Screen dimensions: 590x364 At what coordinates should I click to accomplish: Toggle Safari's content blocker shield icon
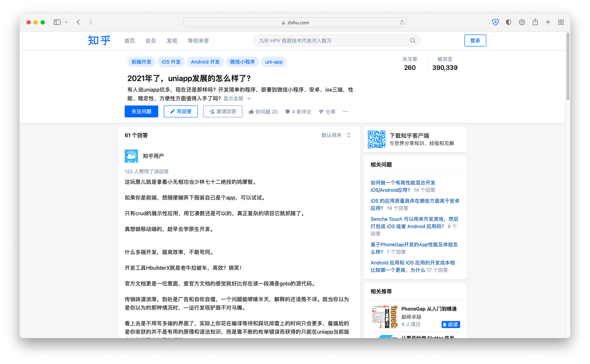coord(495,22)
